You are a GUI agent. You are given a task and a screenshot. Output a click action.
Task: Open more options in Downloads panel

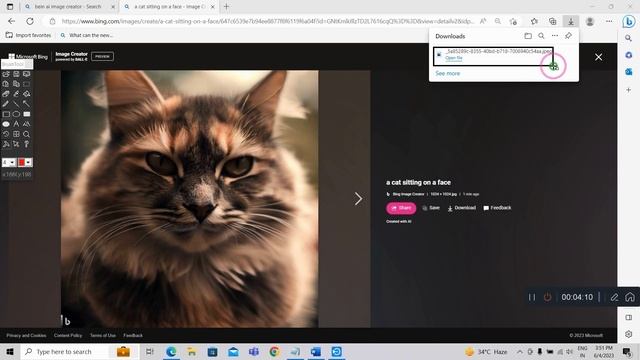555,36
